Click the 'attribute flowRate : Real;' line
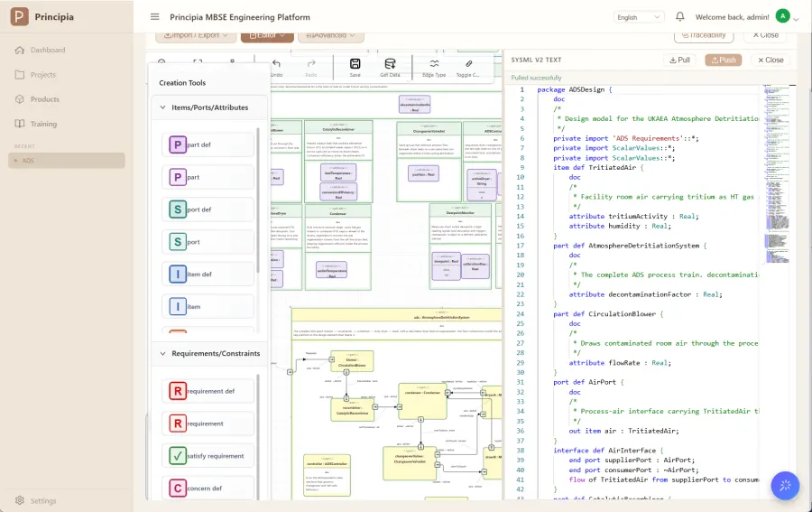 (x=620, y=363)
